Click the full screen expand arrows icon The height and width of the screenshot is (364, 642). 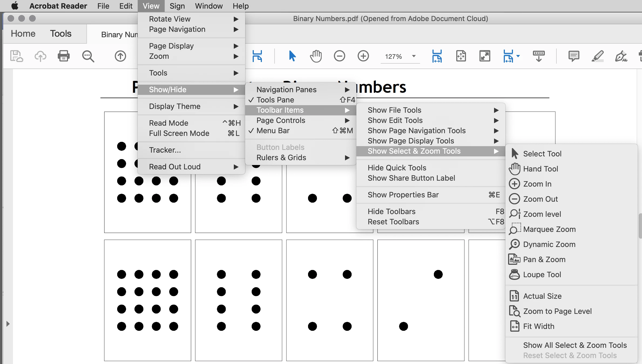coord(485,56)
